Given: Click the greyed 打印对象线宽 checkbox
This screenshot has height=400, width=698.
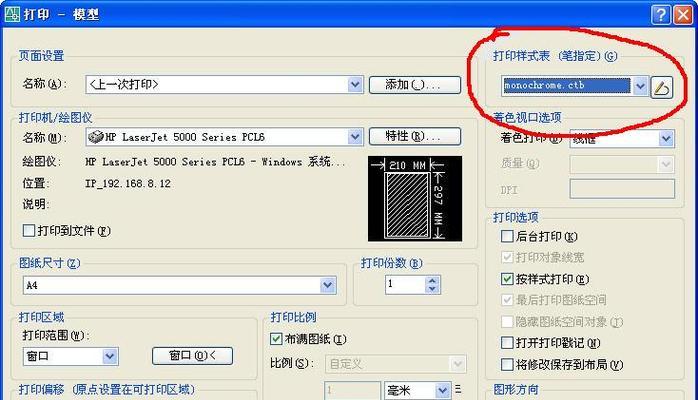Looking at the screenshot, I should 507,257.
